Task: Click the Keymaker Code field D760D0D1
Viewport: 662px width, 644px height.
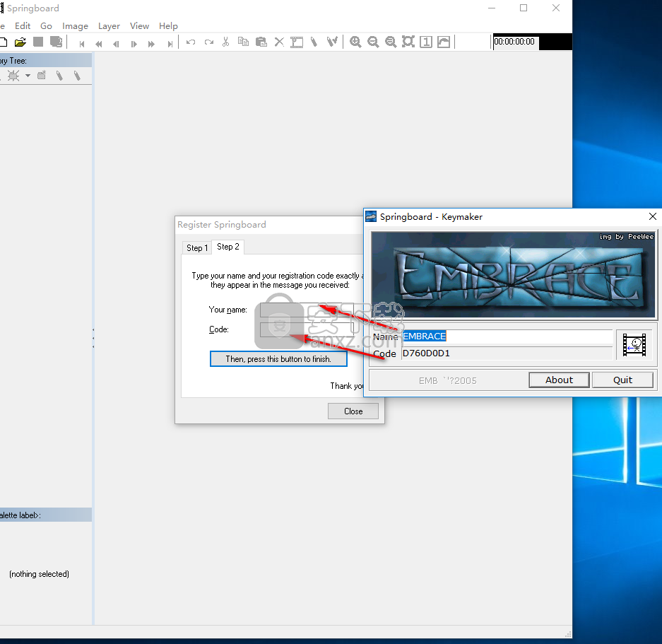Action: click(507, 353)
